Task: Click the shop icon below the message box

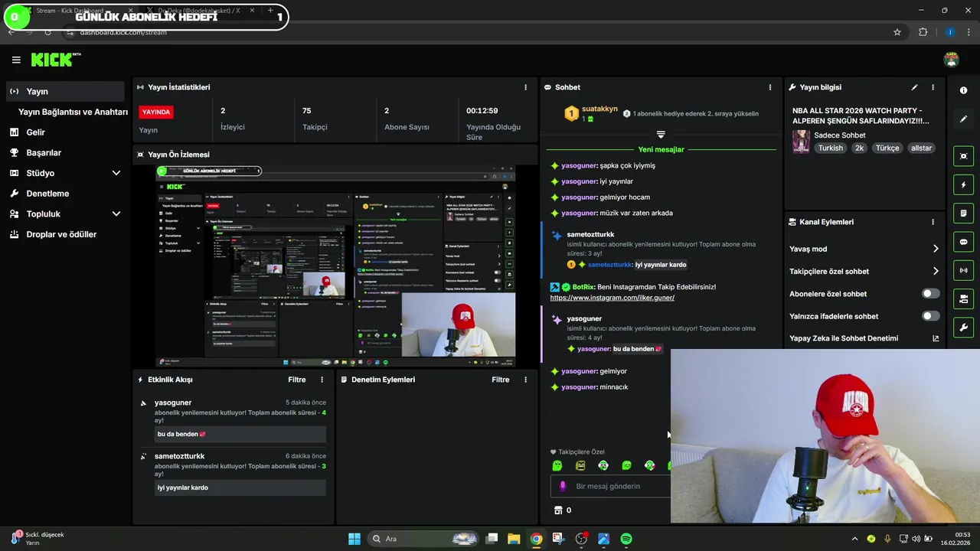Action: point(557,510)
